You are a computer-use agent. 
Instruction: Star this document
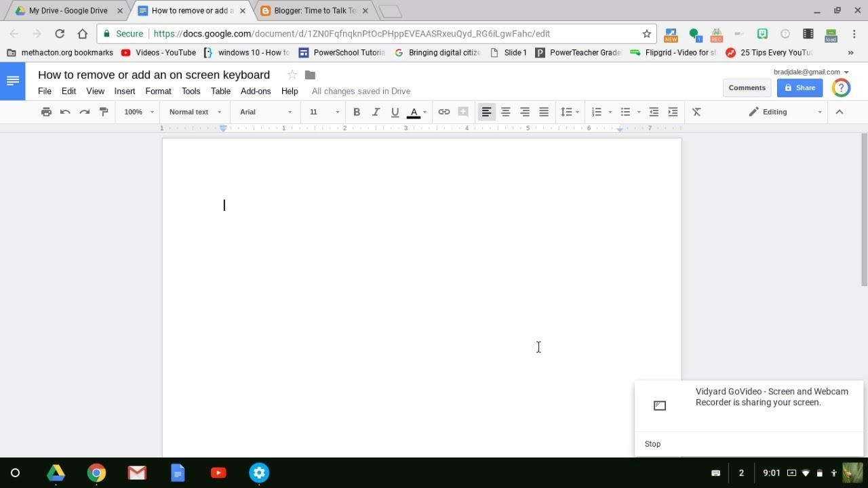[292, 75]
